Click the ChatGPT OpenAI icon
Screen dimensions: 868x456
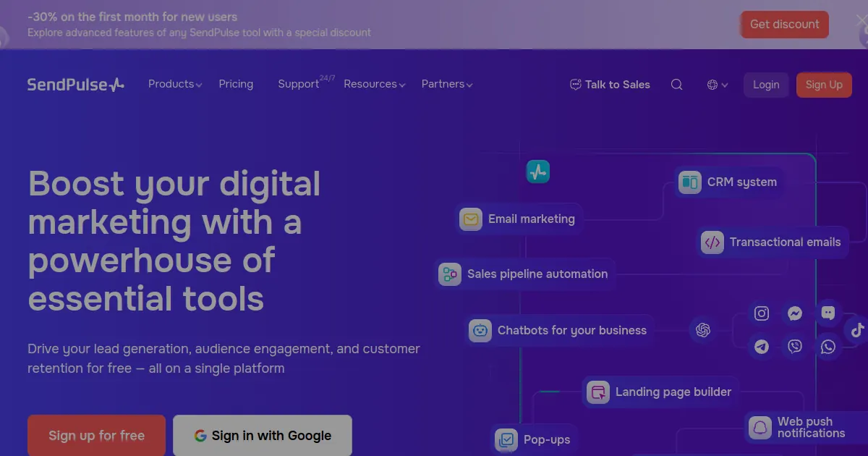[703, 330]
